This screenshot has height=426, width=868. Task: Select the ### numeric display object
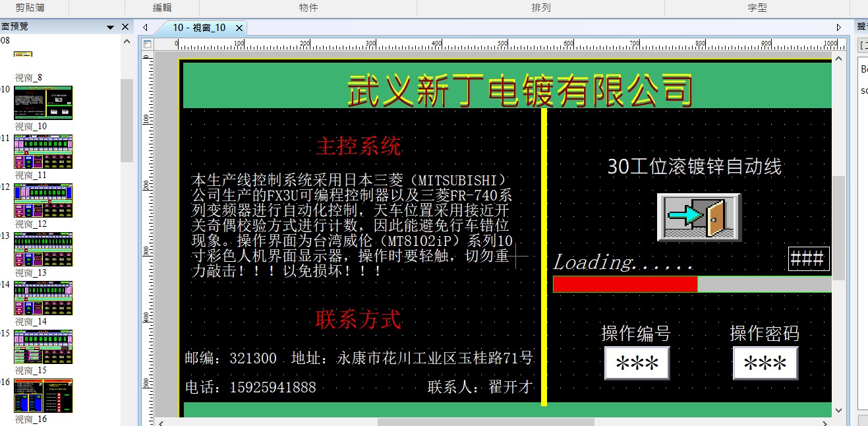point(808,259)
